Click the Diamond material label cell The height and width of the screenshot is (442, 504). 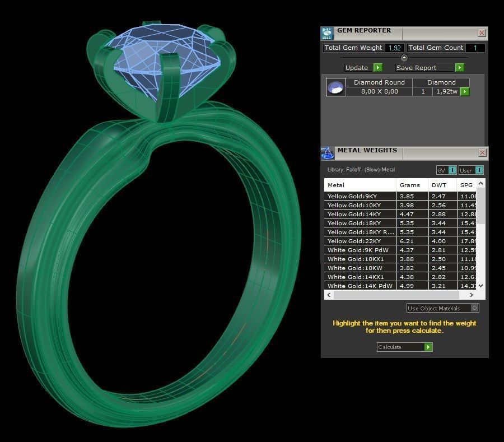click(441, 82)
